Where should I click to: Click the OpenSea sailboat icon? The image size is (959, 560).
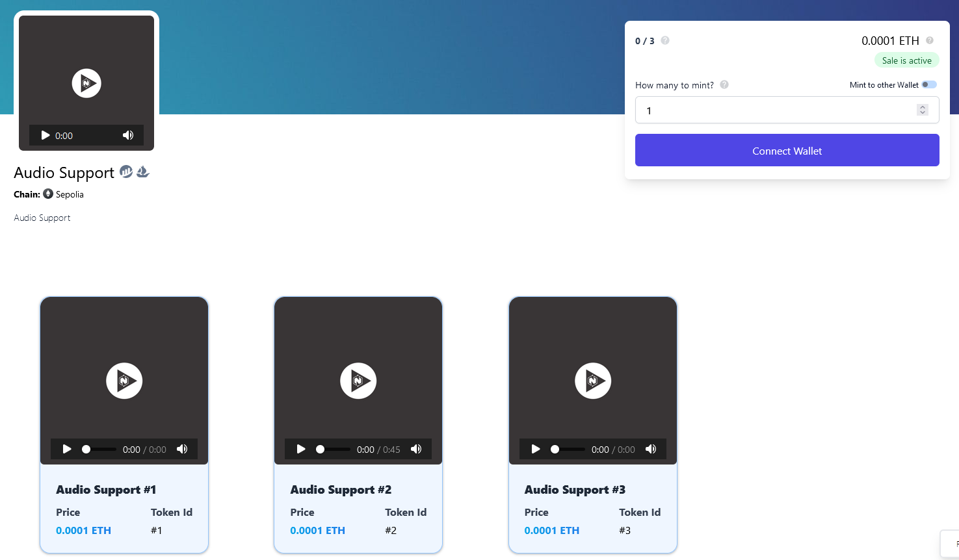tap(143, 172)
